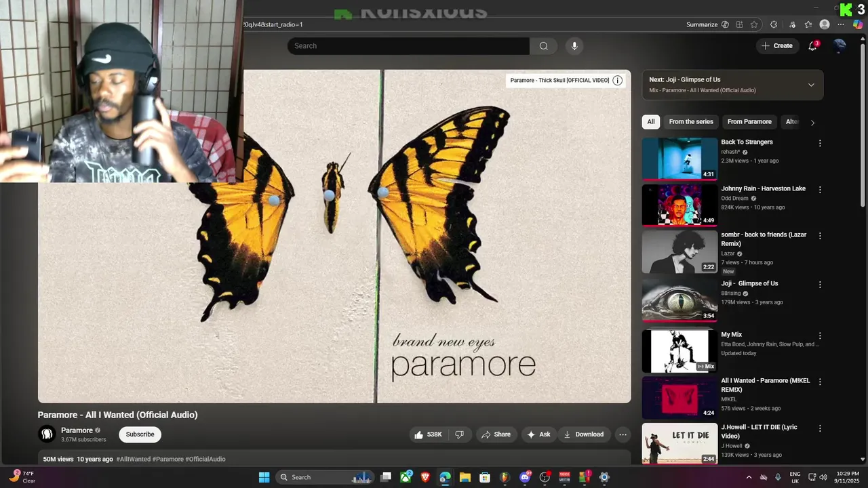Image resolution: width=868 pixels, height=488 pixels.
Task: Click the Ask button
Action: (538, 434)
